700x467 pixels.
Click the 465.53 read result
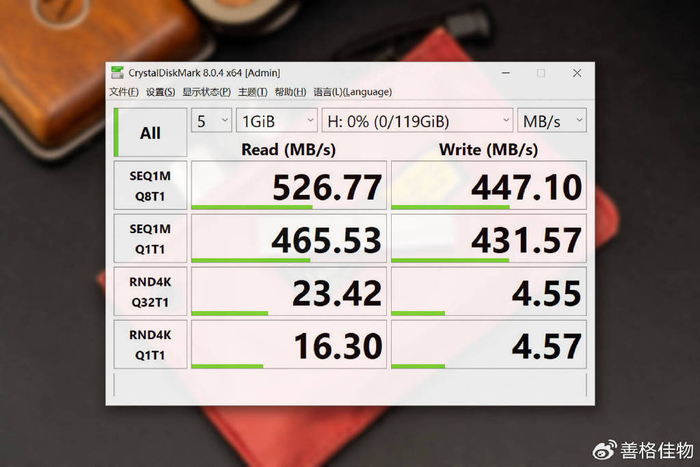pos(289,238)
